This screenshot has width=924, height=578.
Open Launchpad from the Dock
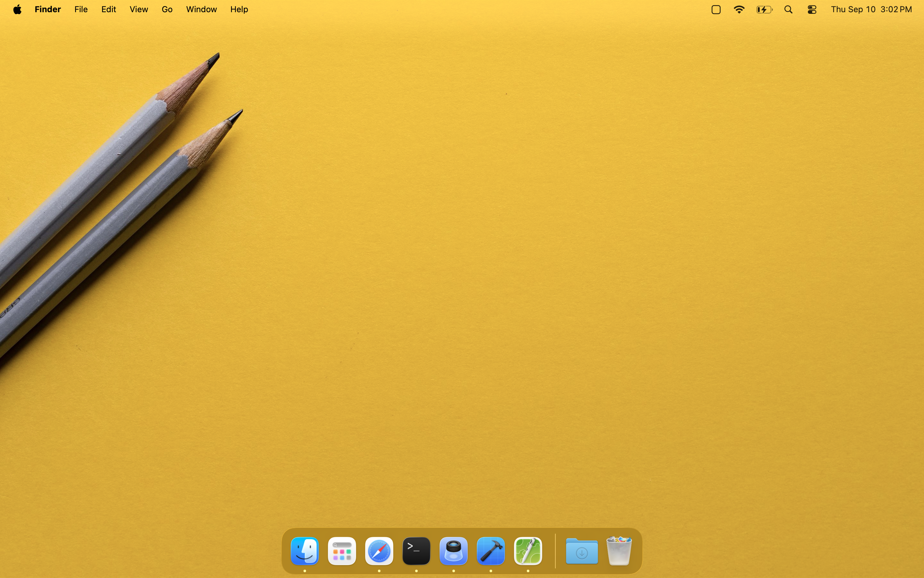pyautogui.click(x=342, y=551)
